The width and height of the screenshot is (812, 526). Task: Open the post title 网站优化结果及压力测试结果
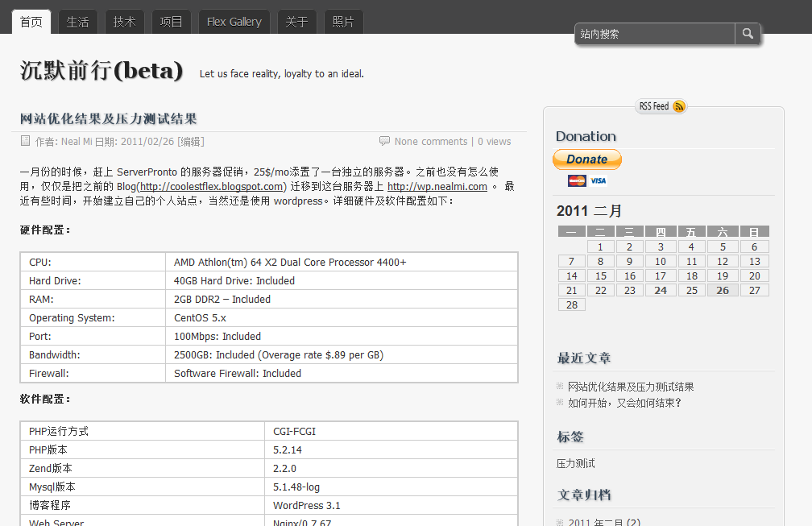coord(108,118)
